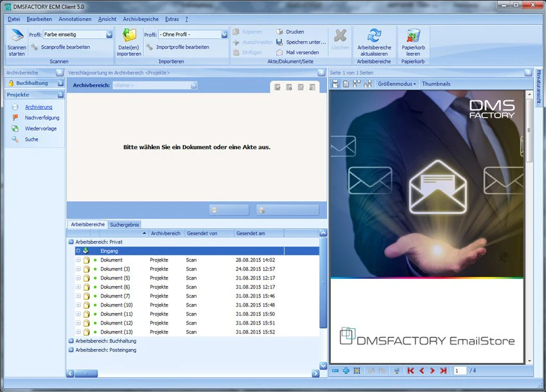Empty trash via Papierkorb leeren icon
This screenshot has width=546, height=392.
413,36
